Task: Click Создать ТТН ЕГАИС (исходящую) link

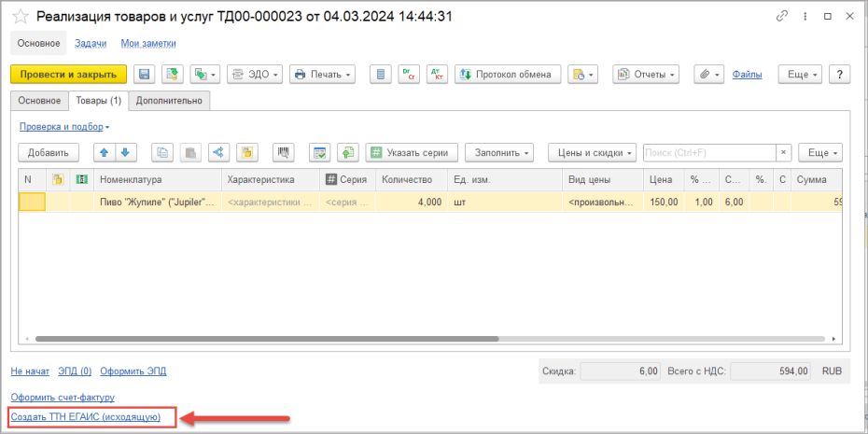Action: click(x=86, y=417)
